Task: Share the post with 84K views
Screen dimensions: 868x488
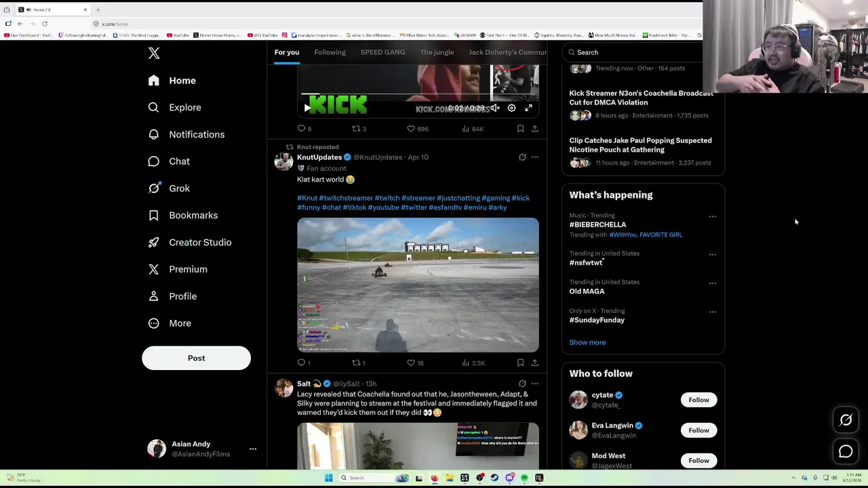Action: tap(535, 129)
